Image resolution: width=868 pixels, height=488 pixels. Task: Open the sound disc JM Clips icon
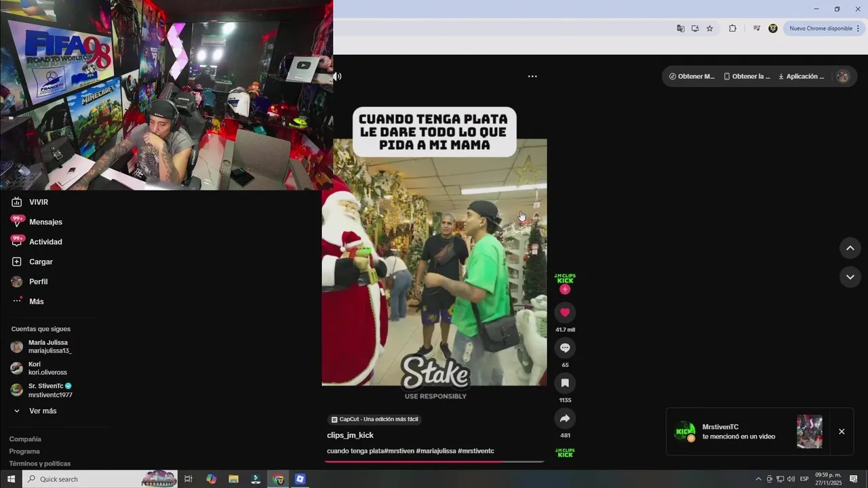pyautogui.click(x=565, y=453)
